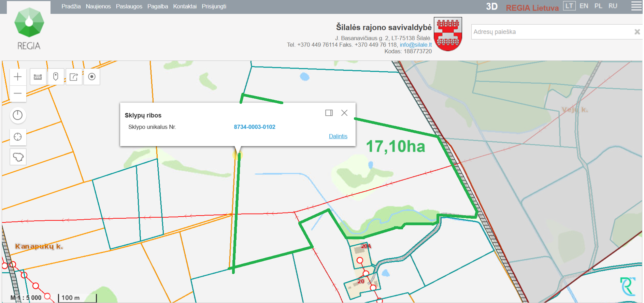
Task: Select LT language option
Action: pos(569,6)
